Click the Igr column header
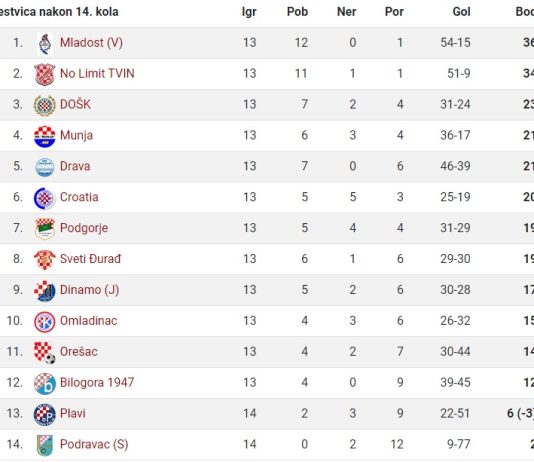The width and height of the screenshot is (534, 462). point(249,12)
